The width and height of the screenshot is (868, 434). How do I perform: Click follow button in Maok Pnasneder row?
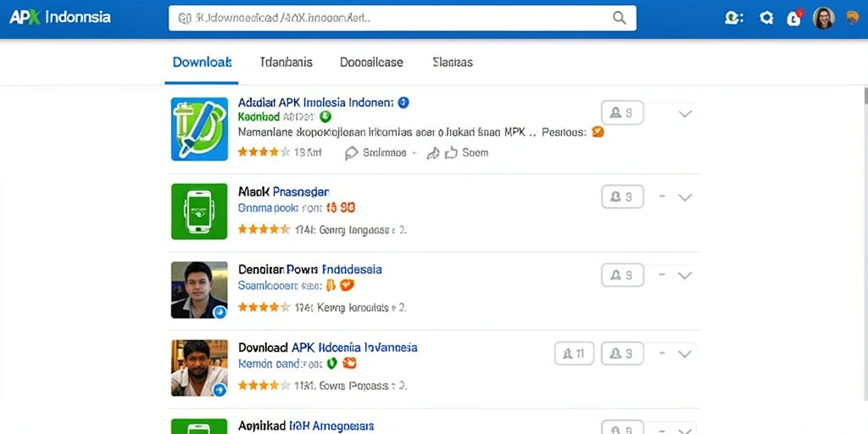point(622,197)
